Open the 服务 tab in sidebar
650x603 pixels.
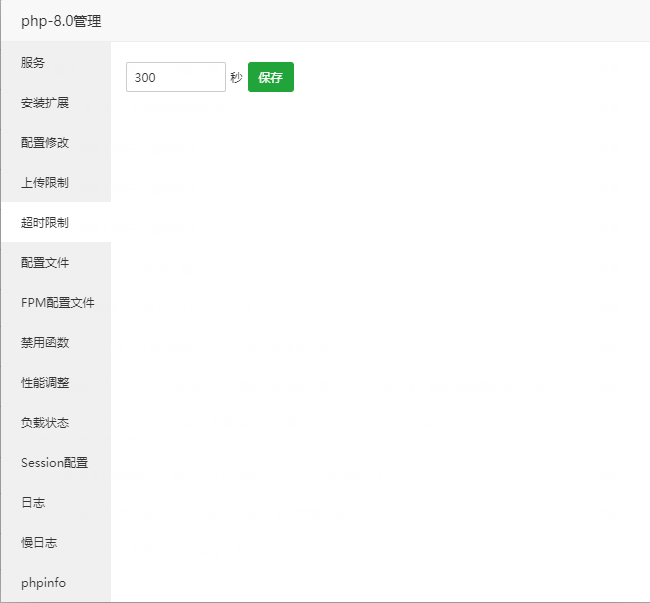point(56,63)
